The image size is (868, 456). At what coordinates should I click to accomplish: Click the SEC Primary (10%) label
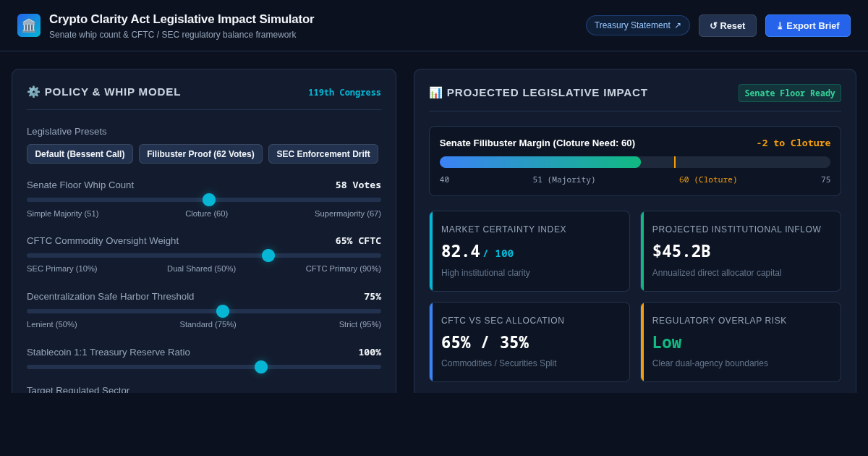tap(62, 269)
